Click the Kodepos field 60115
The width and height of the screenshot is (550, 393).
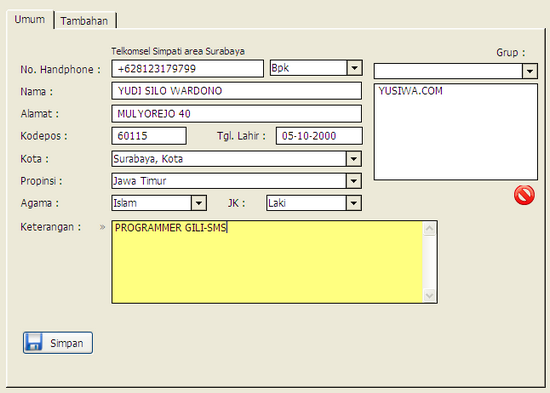149,136
